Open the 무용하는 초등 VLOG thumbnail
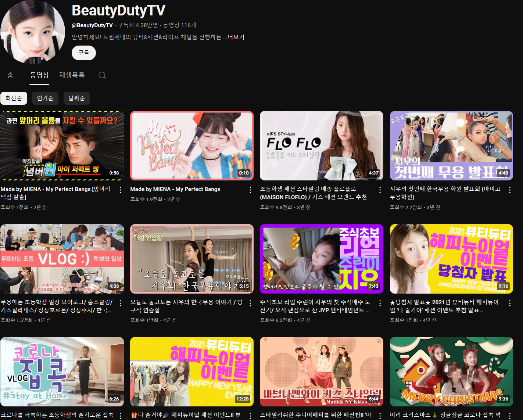Viewport: 523px width, 420px height. 62,259
